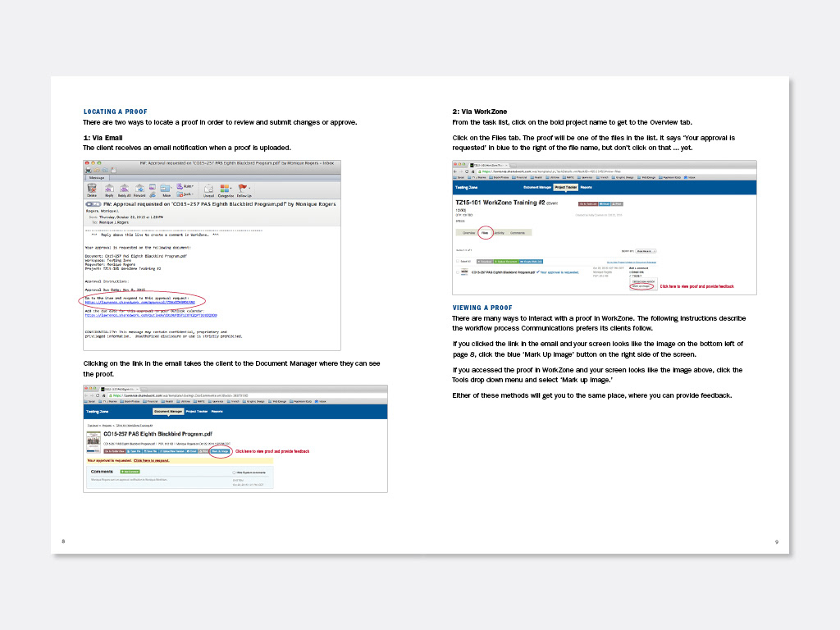The height and width of the screenshot is (630, 840).
Task: Click the green Add comment button
Action: click(x=130, y=472)
